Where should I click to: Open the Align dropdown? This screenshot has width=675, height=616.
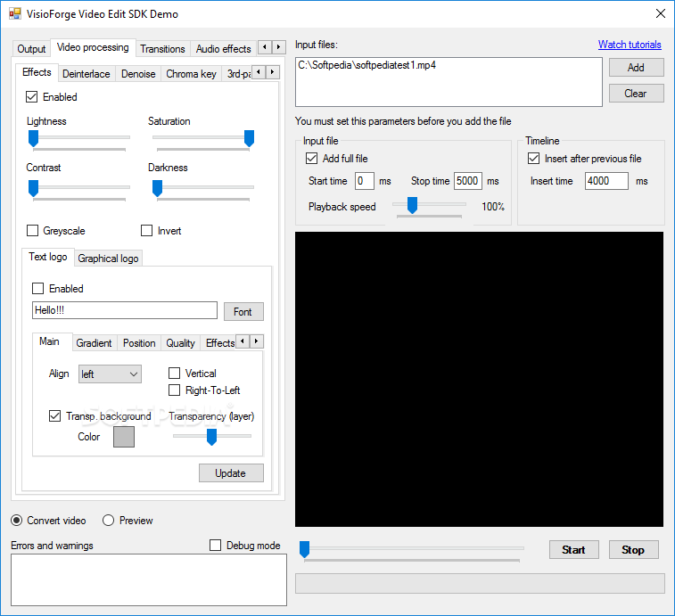pyautogui.click(x=110, y=374)
